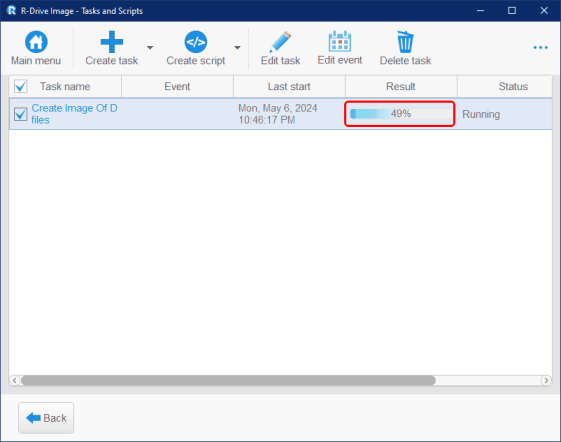
Task: Open the Create Image Of D files task link
Action: click(74, 114)
